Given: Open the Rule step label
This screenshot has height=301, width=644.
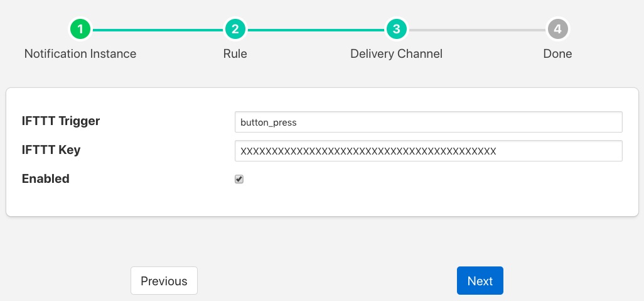Looking at the screenshot, I should [235, 53].
